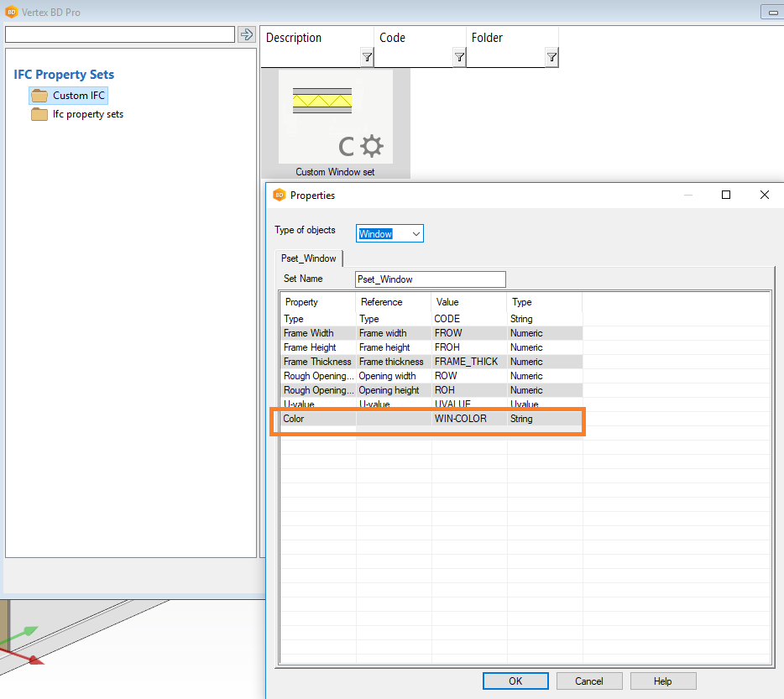This screenshot has width=784, height=699.
Task: Close the Properties dialog
Action: 764,195
